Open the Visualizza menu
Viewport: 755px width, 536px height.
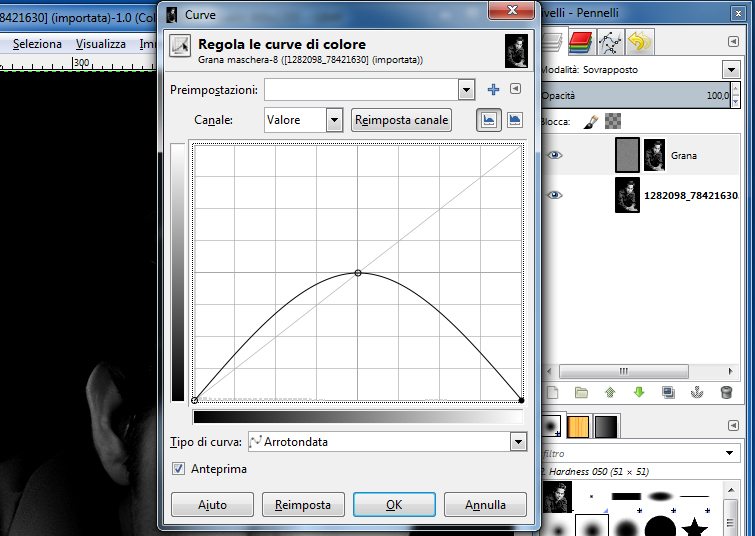point(100,44)
